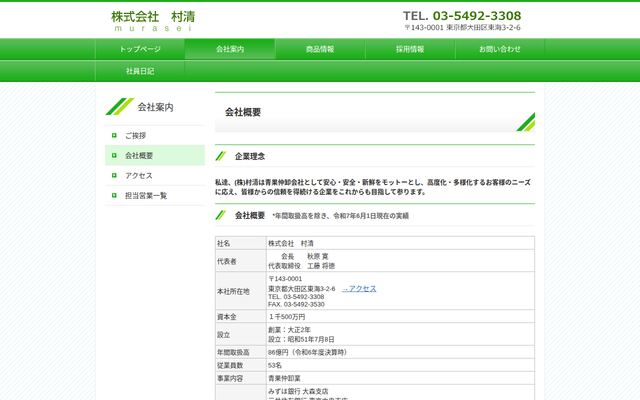Screen dimensions: 640x400
Task: Click the 86億円 annual sales value
Action: [x=308, y=352]
